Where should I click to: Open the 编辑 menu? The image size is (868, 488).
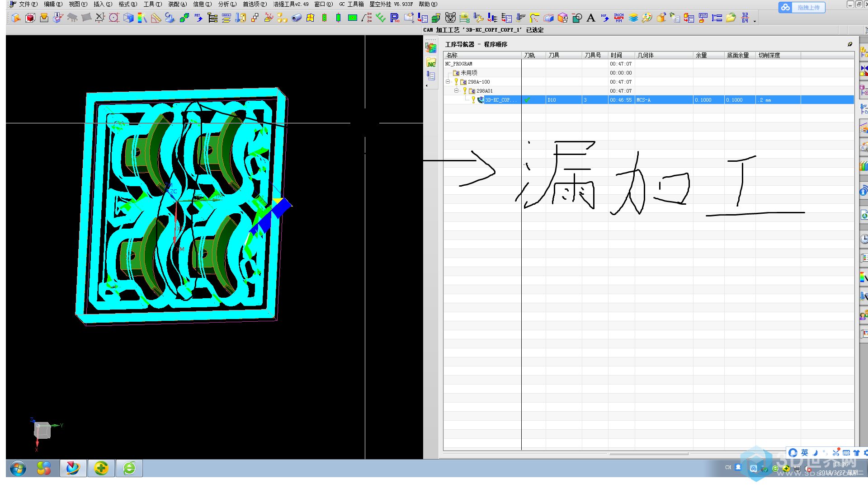coord(53,4)
